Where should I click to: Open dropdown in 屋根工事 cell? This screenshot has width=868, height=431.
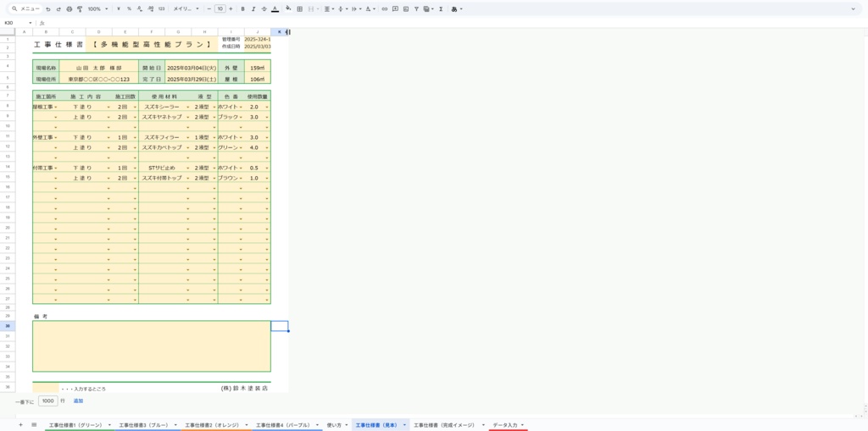56,107
